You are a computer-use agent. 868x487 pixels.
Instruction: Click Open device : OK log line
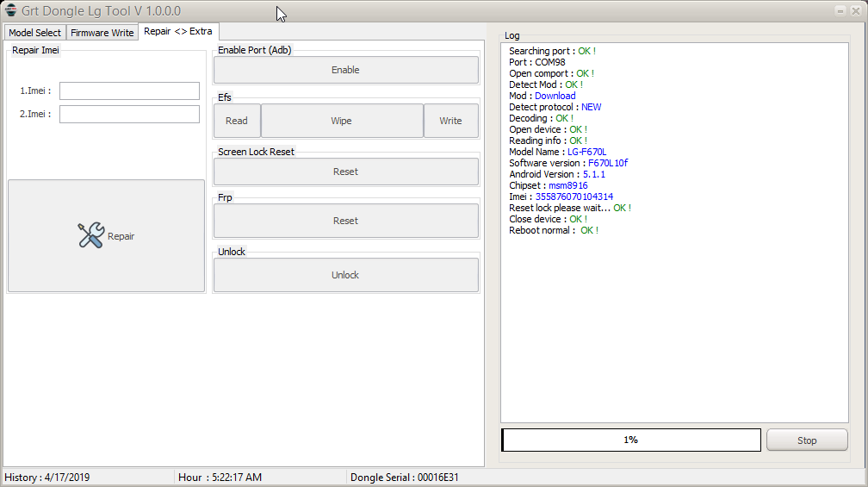click(x=548, y=129)
